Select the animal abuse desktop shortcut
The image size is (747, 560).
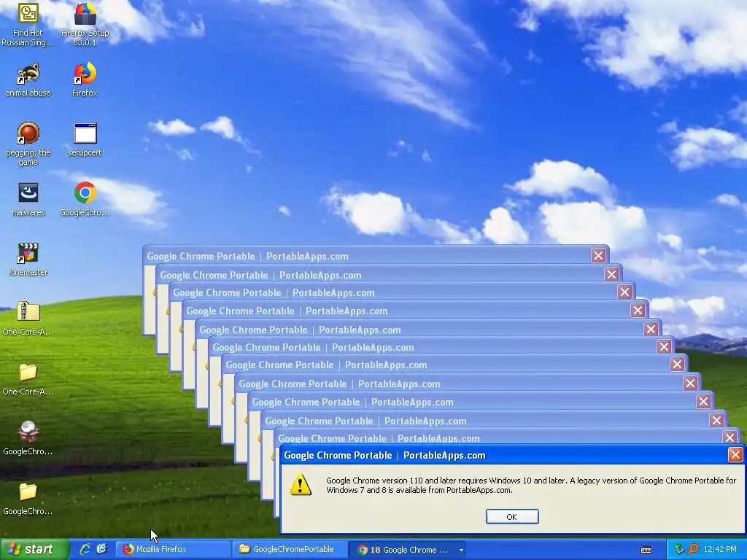coord(28,80)
